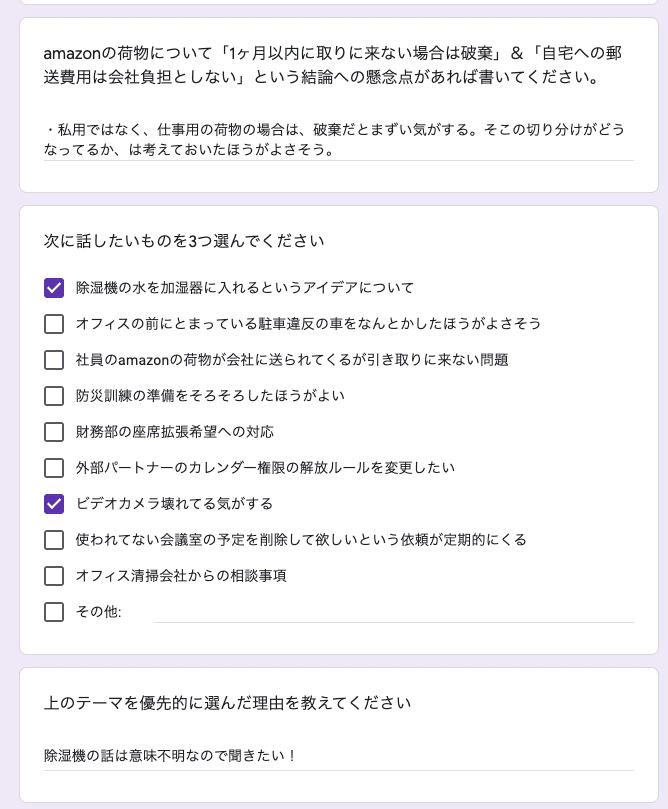Screen dimensions: 668x809
Task: Check the 社員のamazonの荷物 option
Action: coord(54,359)
